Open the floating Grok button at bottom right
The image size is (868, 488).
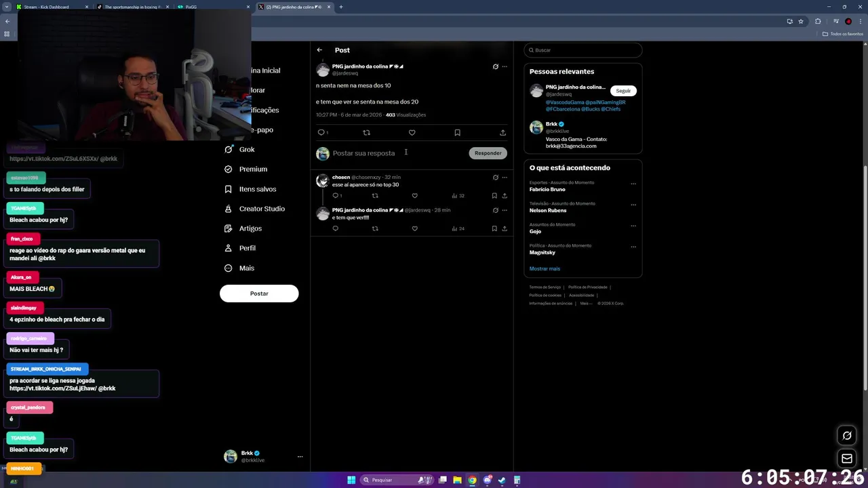[847, 436]
